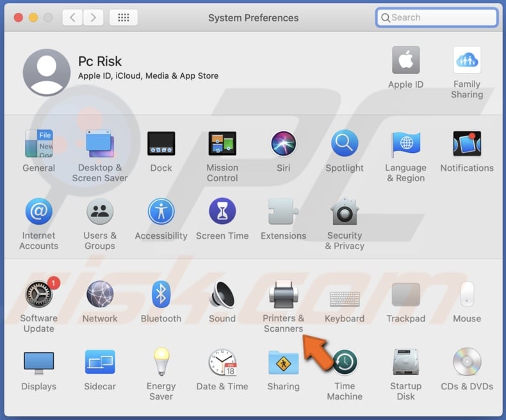Select the Siri preferences icon

tap(283, 145)
